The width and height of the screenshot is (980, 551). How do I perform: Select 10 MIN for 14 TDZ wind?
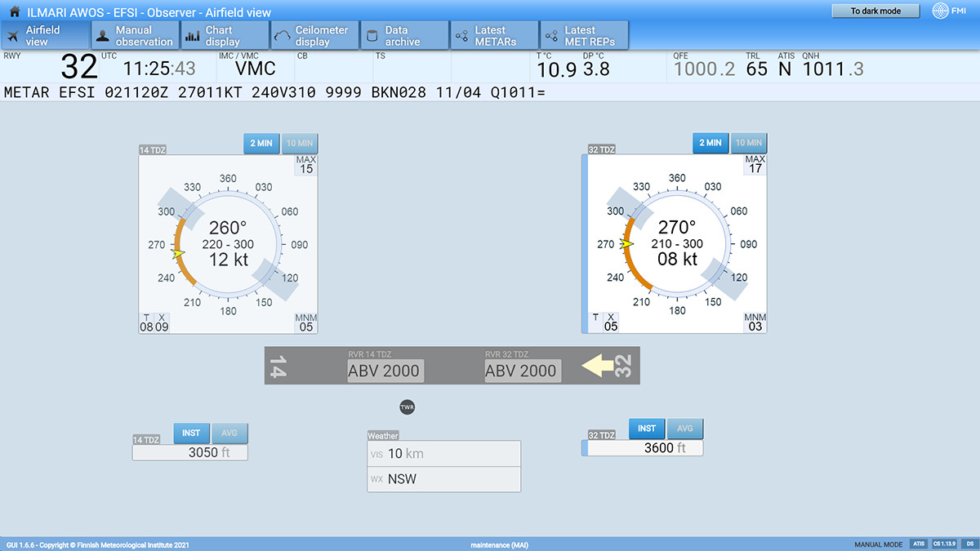tap(300, 144)
